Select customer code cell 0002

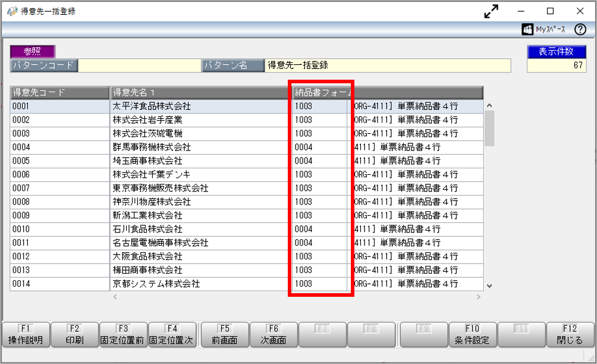coord(60,120)
